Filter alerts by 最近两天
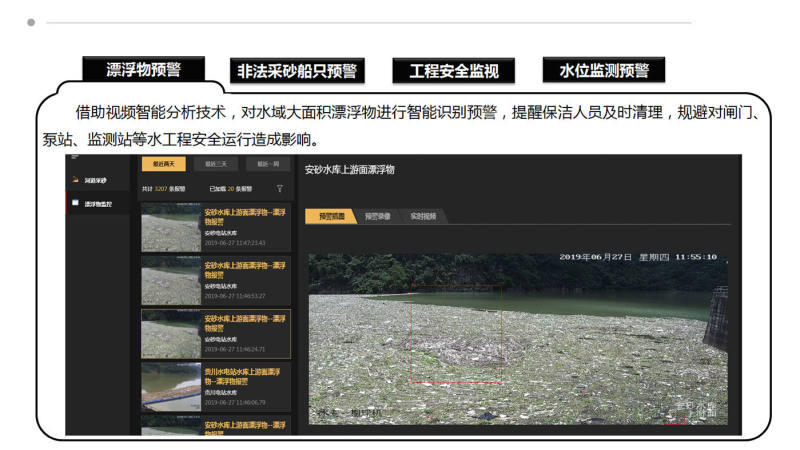This screenshot has width=800, height=450. [163, 165]
